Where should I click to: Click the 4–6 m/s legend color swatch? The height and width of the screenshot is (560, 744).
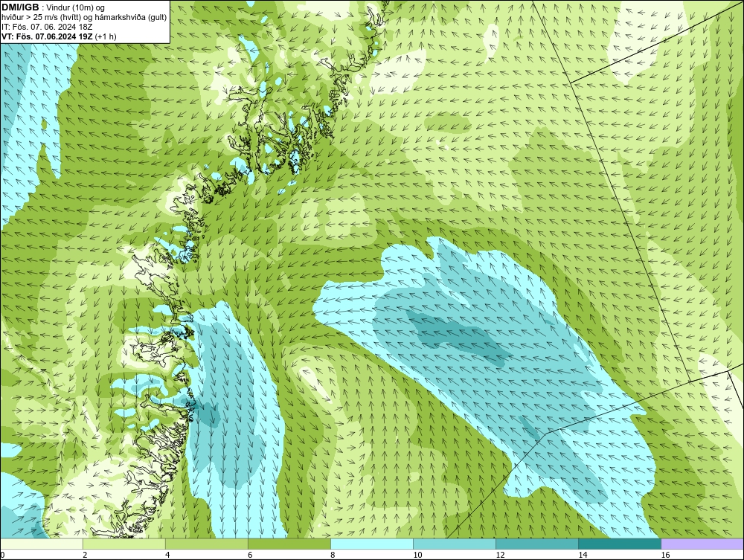click(x=207, y=544)
